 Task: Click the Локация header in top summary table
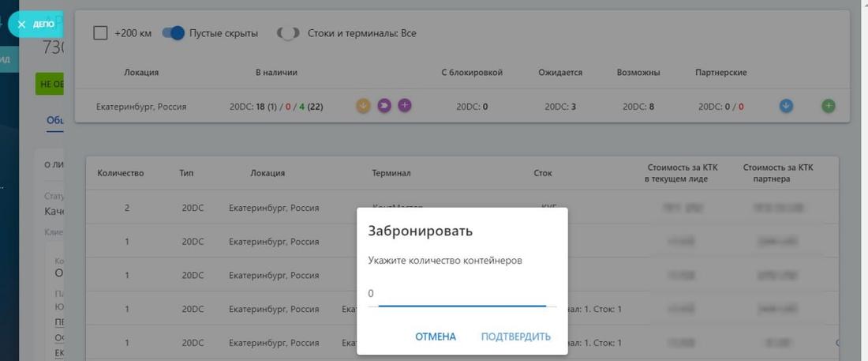141,73
